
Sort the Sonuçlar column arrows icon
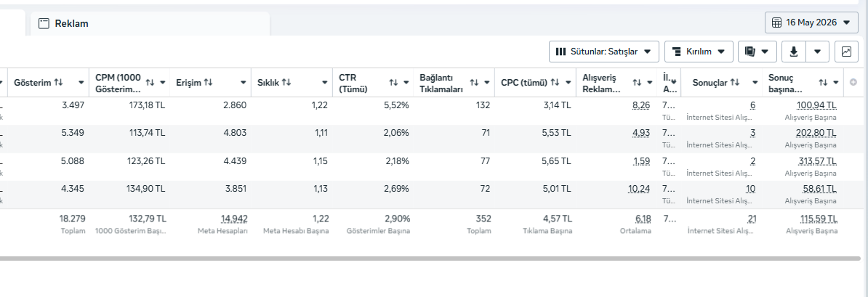(734, 82)
